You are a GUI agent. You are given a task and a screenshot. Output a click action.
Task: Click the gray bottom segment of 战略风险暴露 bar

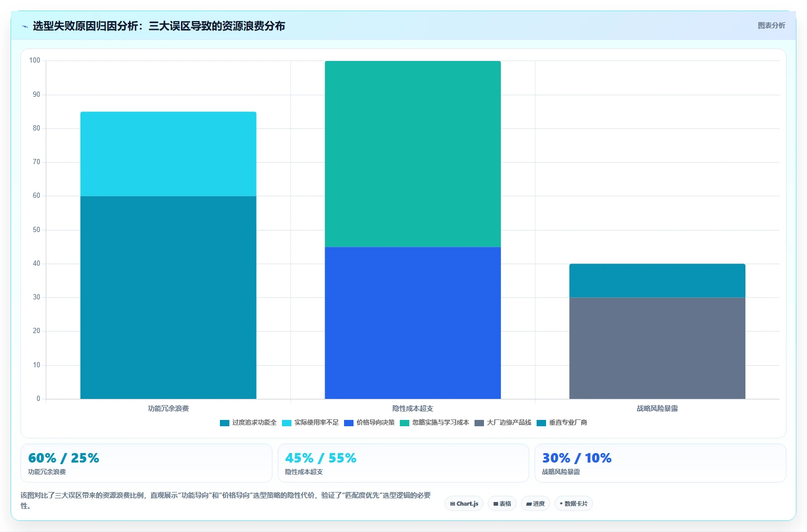(657, 348)
